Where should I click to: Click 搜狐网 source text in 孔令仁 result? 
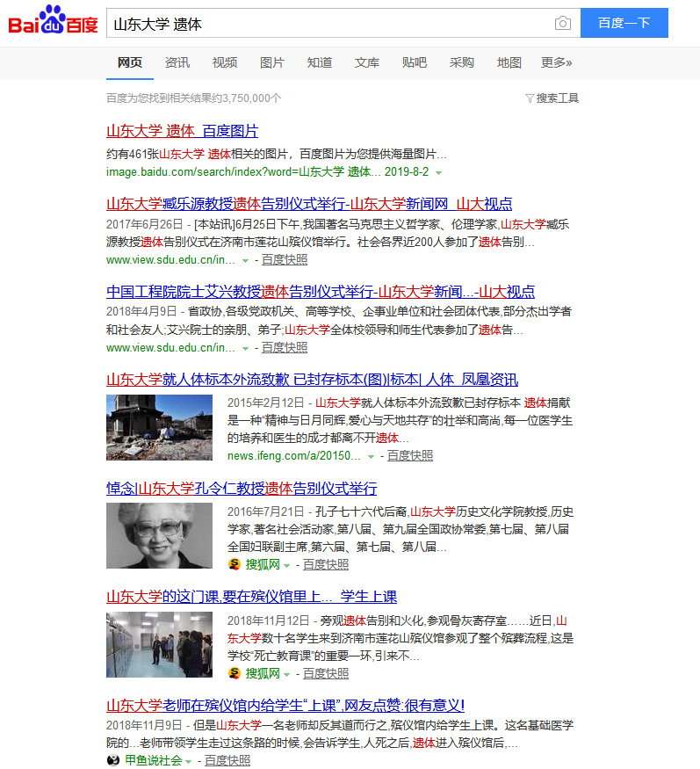pyautogui.click(x=263, y=565)
